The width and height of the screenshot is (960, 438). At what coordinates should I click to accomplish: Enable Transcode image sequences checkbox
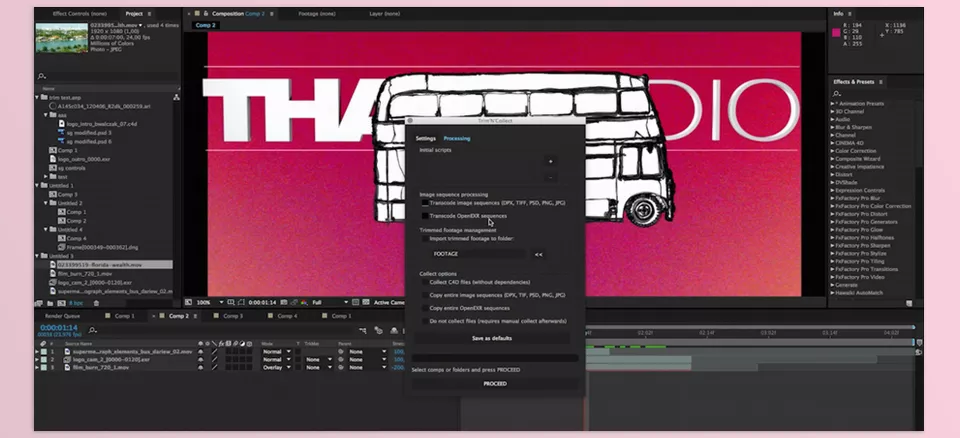click(x=425, y=203)
